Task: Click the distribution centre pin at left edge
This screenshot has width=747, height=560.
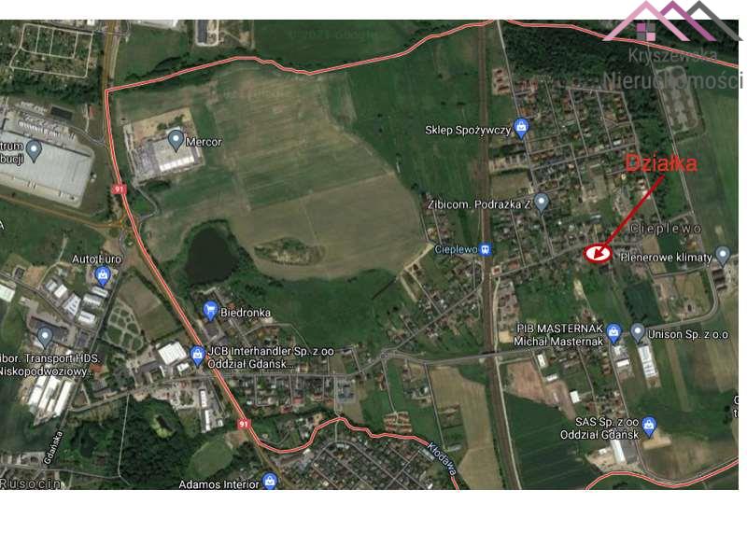Action: coord(34,151)
